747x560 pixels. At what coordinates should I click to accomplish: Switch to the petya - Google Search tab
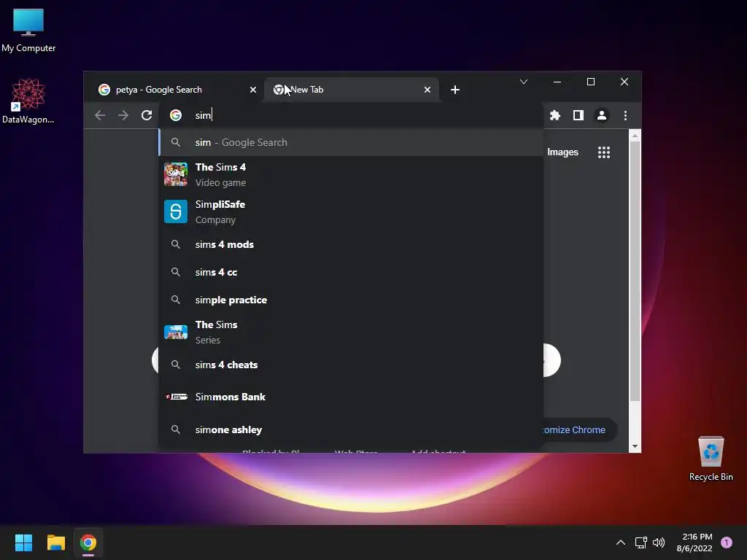(176, 90)
